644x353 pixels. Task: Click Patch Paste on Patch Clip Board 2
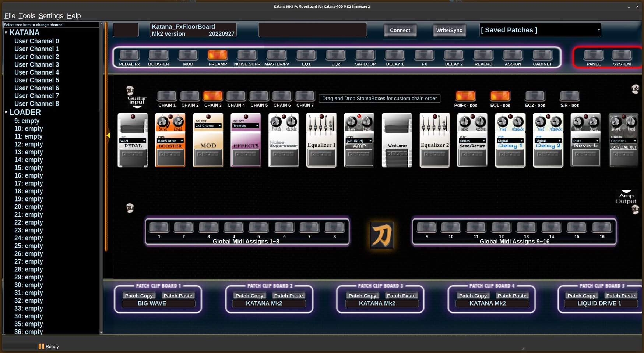(x=288, y=296)
